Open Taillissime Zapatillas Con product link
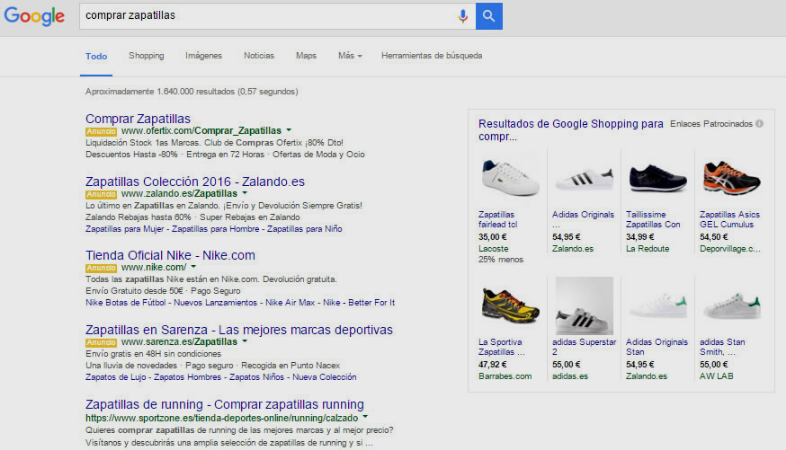 653,219
